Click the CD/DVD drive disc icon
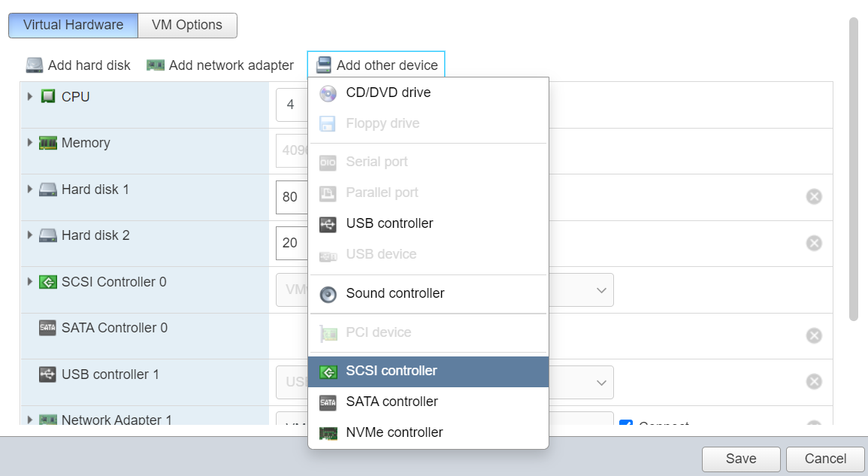This screenshot has width=868, height=476. click(x=328, y=93)
